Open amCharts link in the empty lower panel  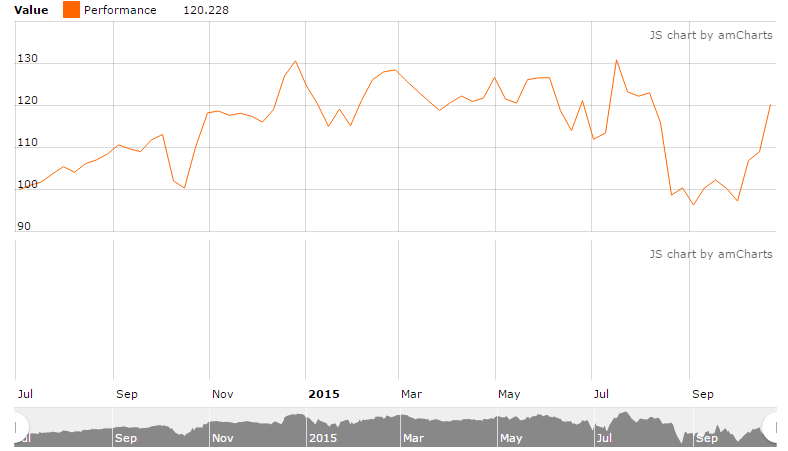click(x=711, y=254)
